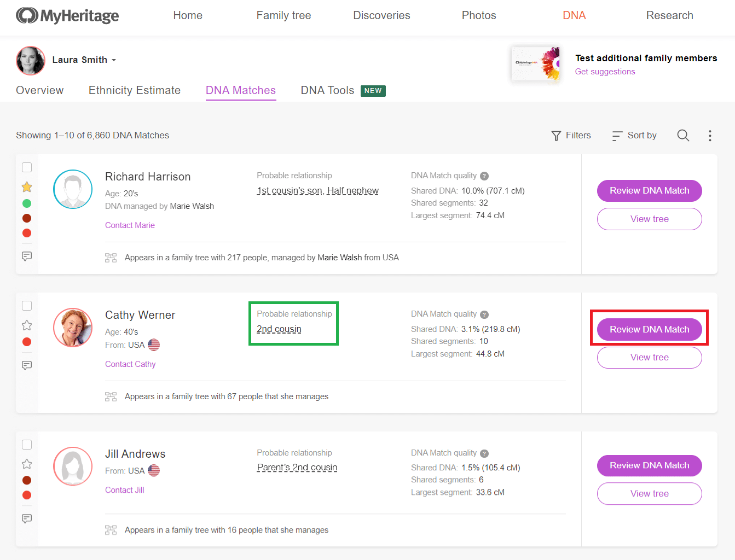Open Cathy Werner's profile photo
This screenshot has width=735, height=560.
click(73, 328)
